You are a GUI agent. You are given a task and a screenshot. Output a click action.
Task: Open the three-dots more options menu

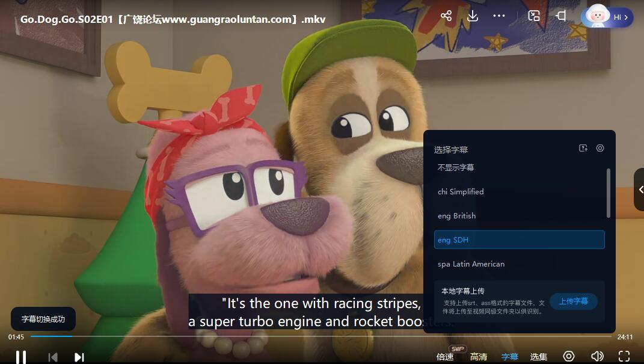click(499, 16)
